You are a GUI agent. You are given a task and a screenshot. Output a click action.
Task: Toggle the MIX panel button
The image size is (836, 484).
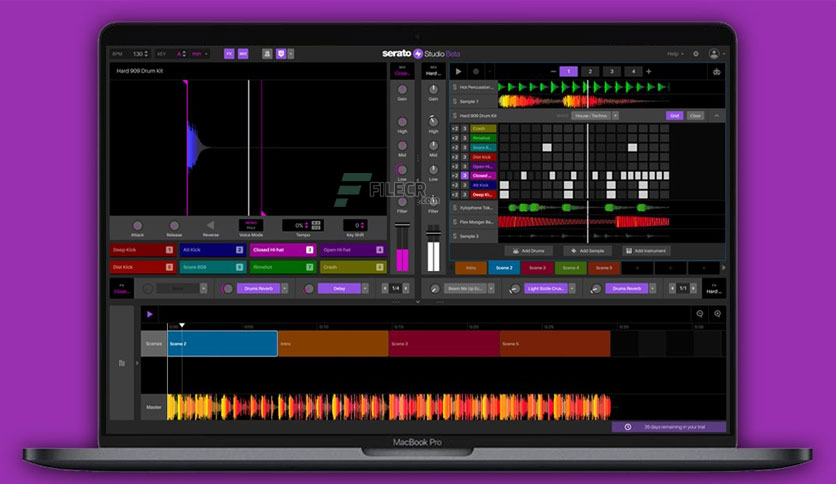click(243, 53)
